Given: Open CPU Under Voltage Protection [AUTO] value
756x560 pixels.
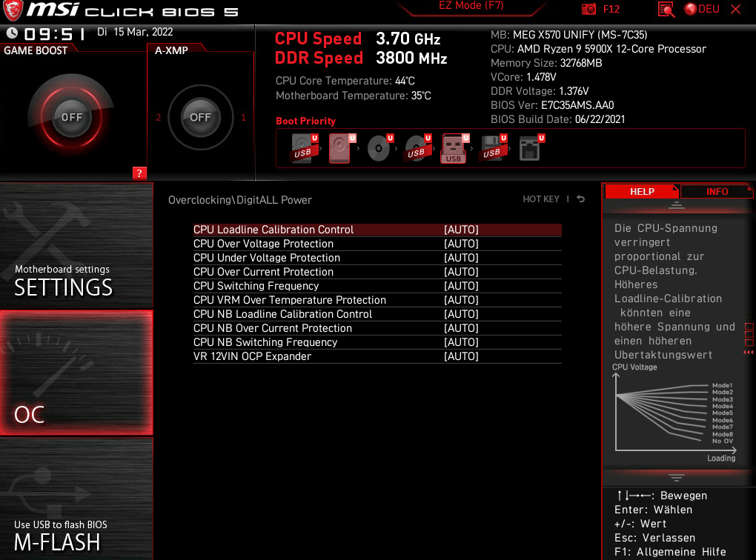Looking at the screenshot, I should pos(461,258).
